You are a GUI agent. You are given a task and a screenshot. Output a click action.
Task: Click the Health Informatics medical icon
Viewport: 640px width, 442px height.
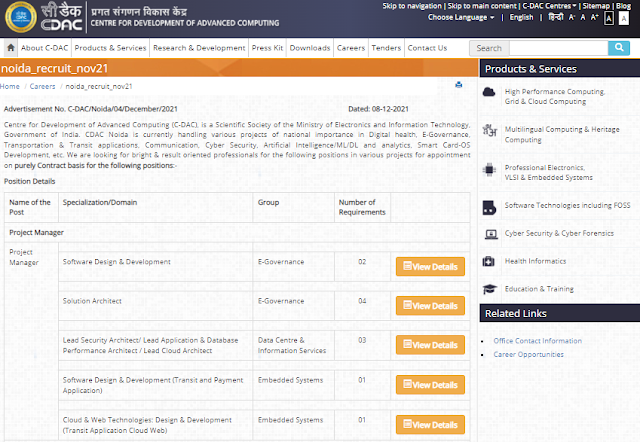pyautogui.click(x=489, y=261)
